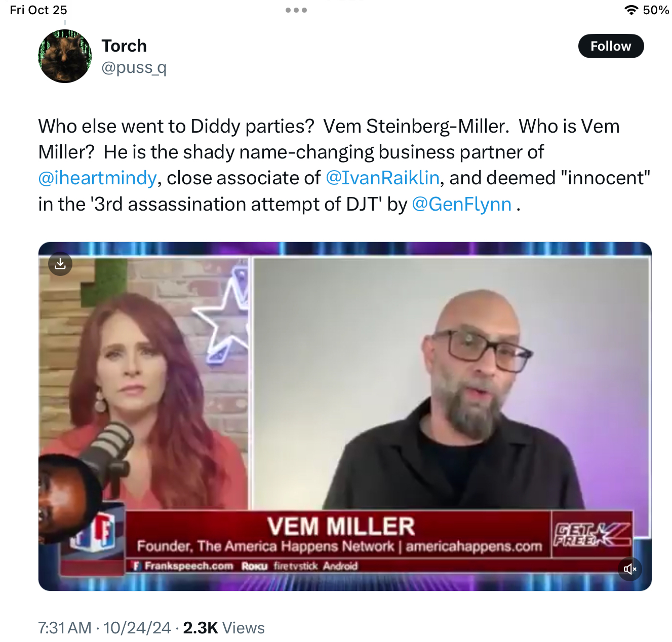The width and height of the screenshot is (672, 642).
Task: Click the VEM MILLER name banner
Action: click(341, 527)
